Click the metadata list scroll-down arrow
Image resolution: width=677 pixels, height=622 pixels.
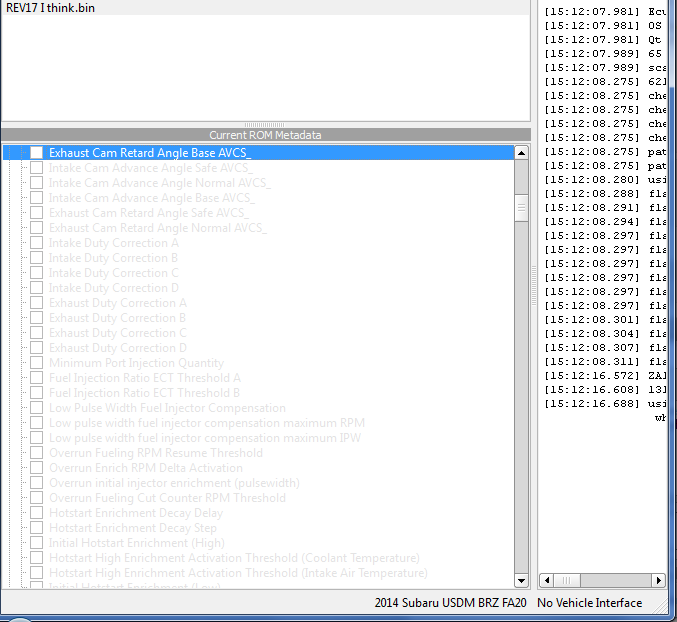(x=521, y=580)
